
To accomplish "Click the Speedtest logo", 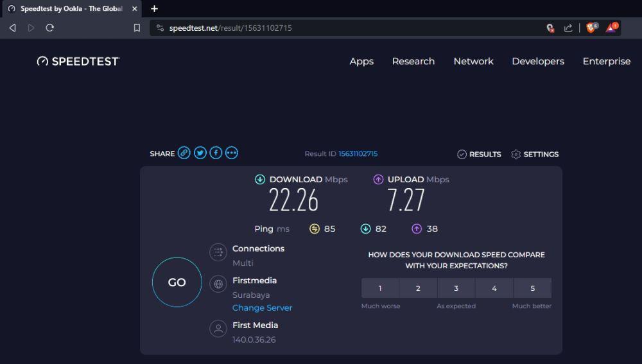I will click(78, 62).
